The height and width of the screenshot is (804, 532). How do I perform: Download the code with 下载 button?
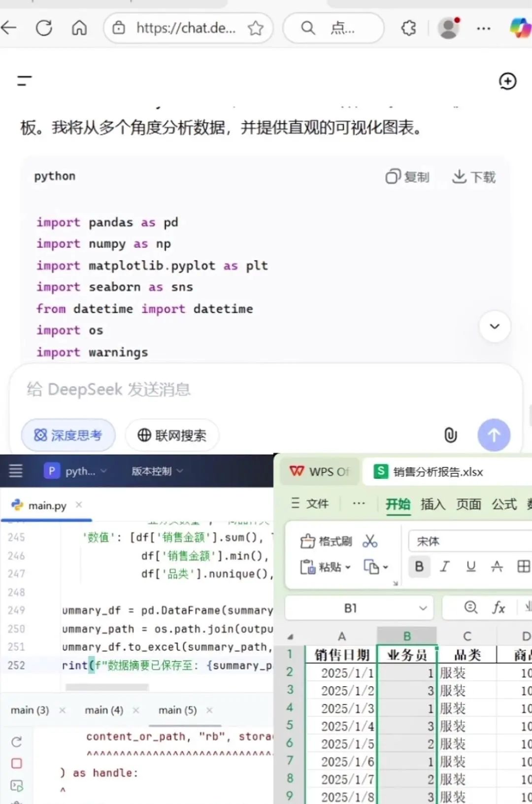point(473,177)
